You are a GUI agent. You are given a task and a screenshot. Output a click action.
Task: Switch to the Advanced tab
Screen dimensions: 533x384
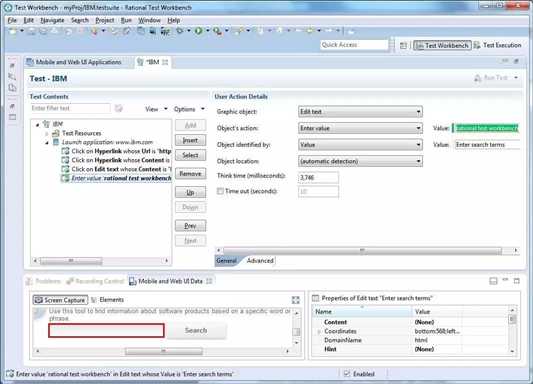tap(260, 261)
